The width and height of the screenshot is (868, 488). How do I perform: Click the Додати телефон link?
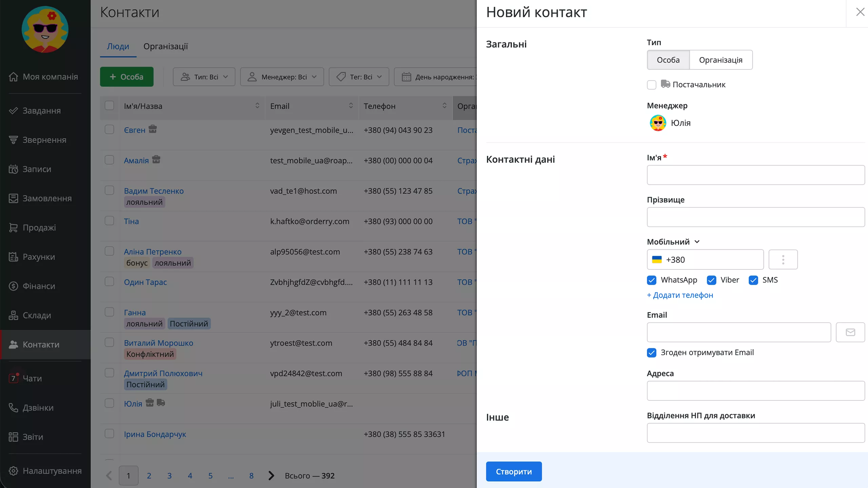(680, 295)
